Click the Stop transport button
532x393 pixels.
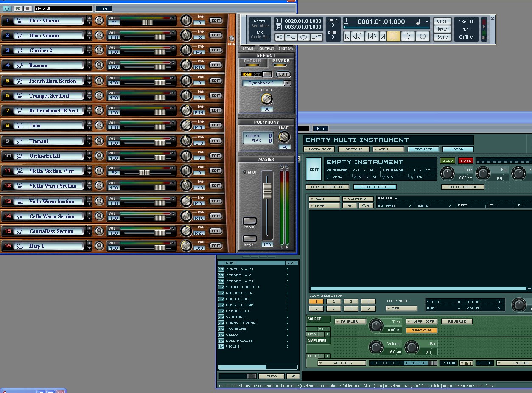tap(393, 36)
